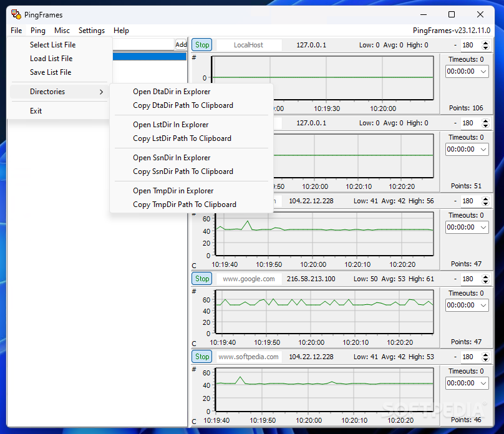
Task: Click Low: 50 Avg: 53 High: 61 stats
Action: pos(394,279)
